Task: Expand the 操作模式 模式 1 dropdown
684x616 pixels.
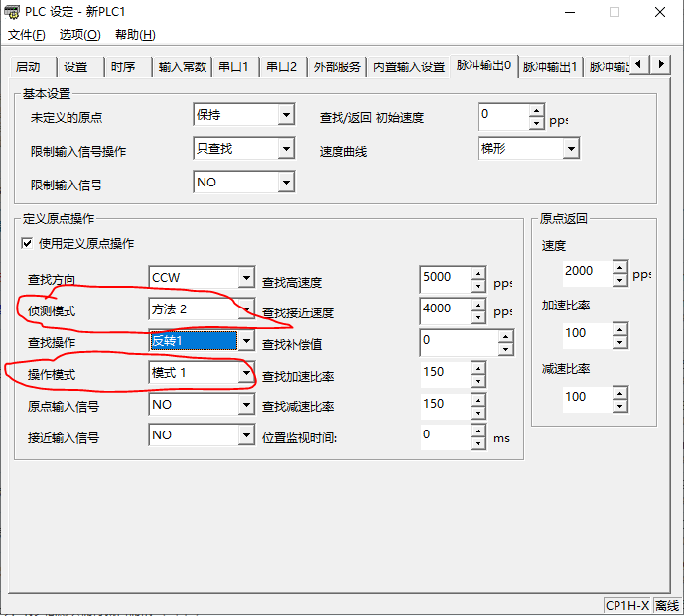Action: 245,373
